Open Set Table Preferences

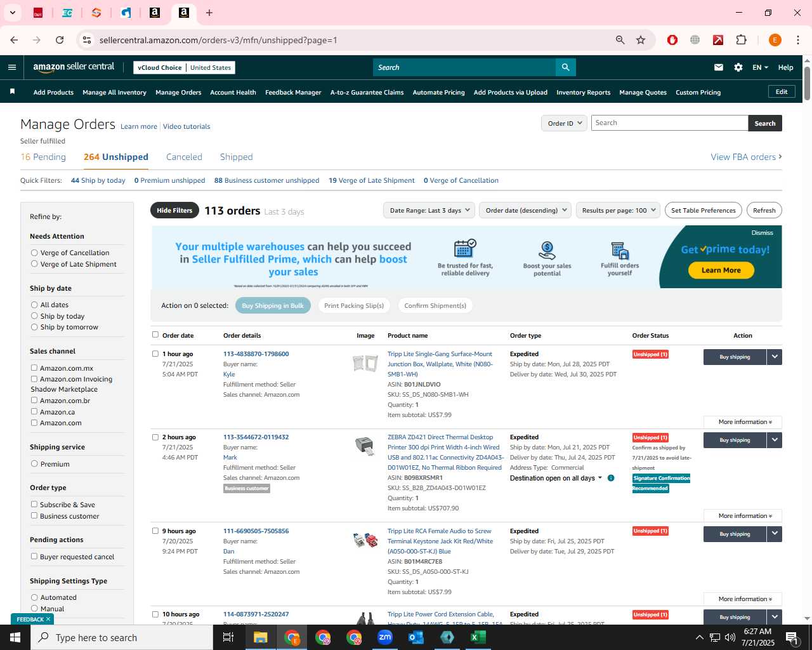tap(703, 210)
